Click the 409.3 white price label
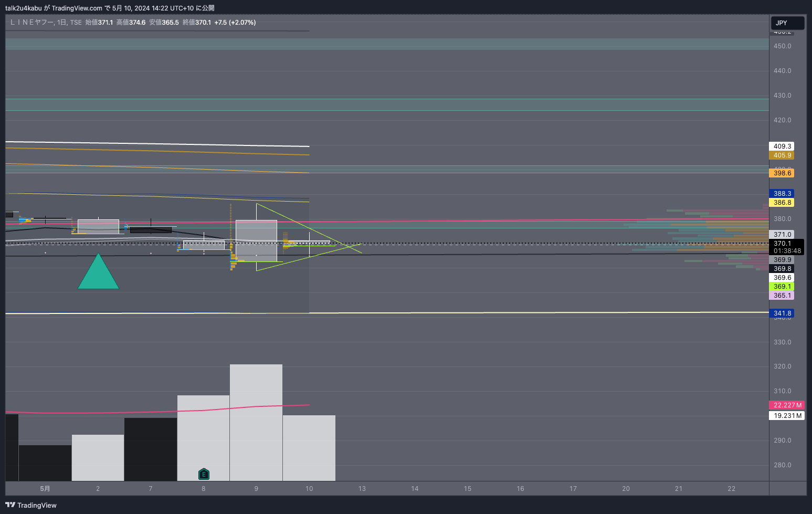812x514 pixels. pyautogui.click(x=782, y=146)
